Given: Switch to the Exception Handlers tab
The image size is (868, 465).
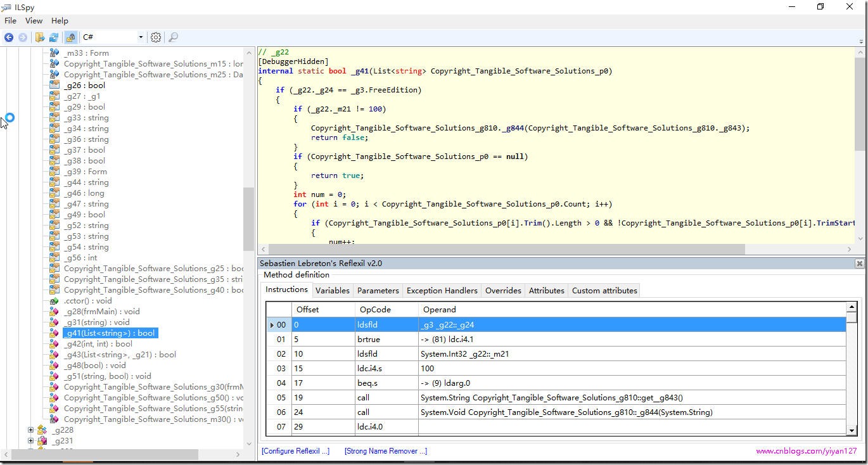Looking at the screenshot, I should pos(442,291).
